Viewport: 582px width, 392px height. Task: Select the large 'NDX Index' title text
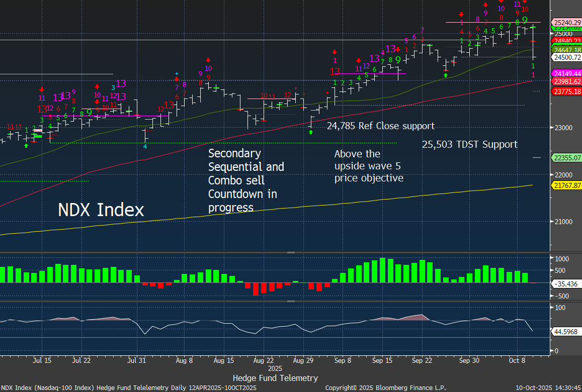pos(101,210)
